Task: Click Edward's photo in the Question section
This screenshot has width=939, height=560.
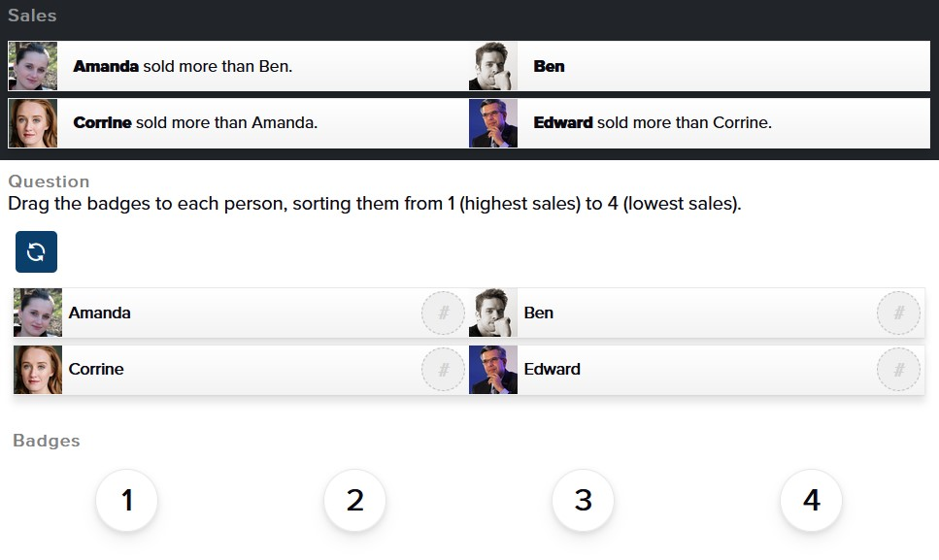Action: click(492, 369)
